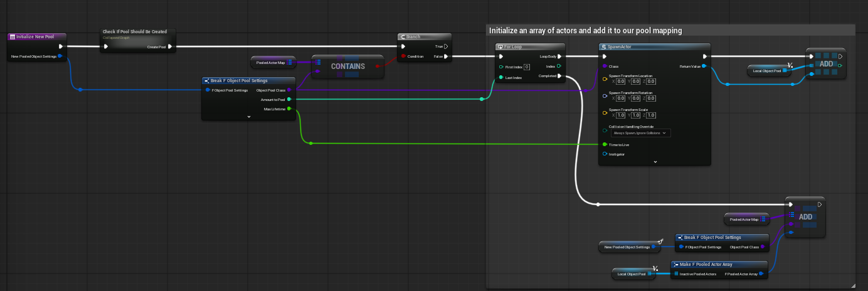Click the Return Value pin on SpawnActor
This screenshot has width=868, height=291.
click(x=704, y=66)
